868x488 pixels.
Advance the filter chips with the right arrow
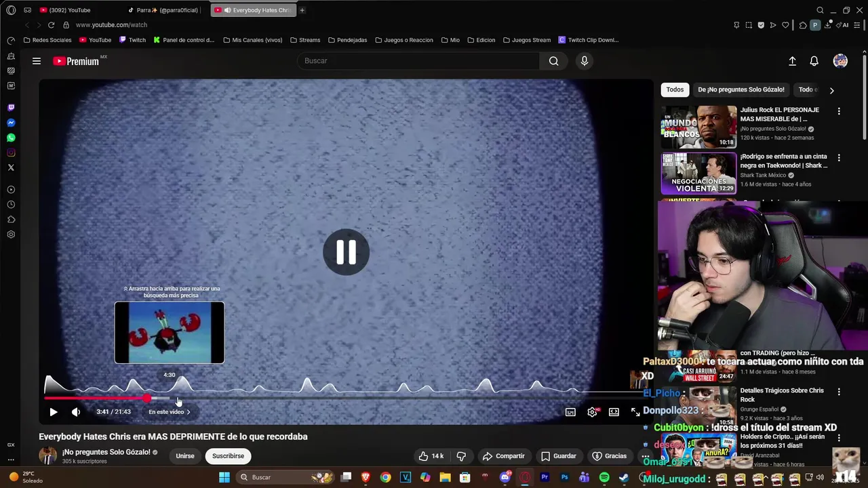coord(831,90)
